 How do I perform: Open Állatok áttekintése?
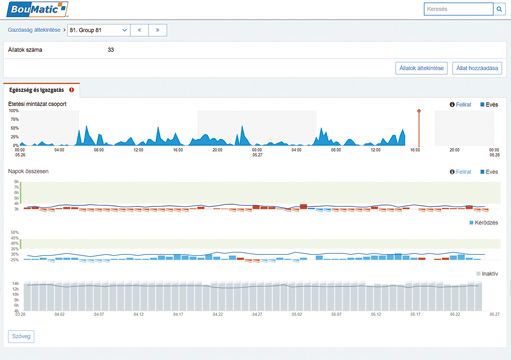pos(421,68)
